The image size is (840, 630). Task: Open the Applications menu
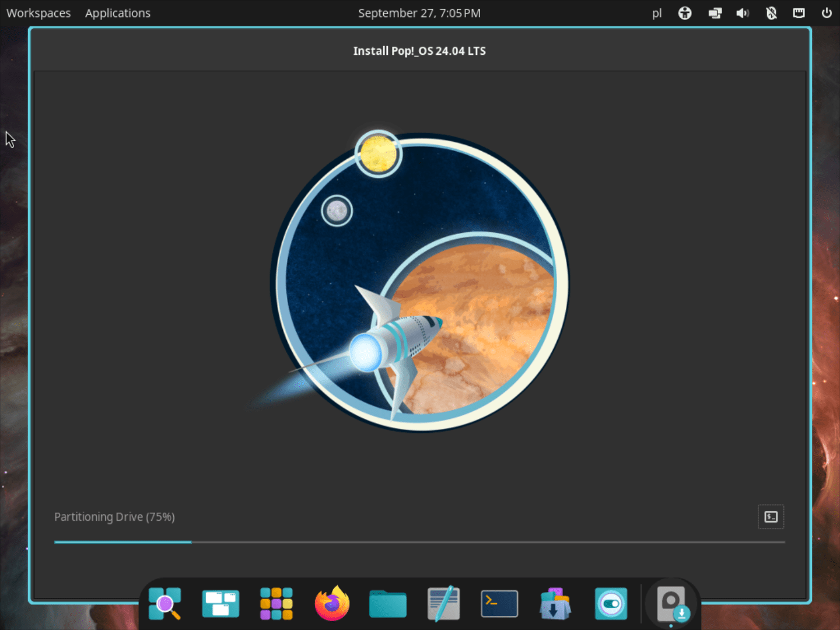pyautogui.click(x=118, y=13)
